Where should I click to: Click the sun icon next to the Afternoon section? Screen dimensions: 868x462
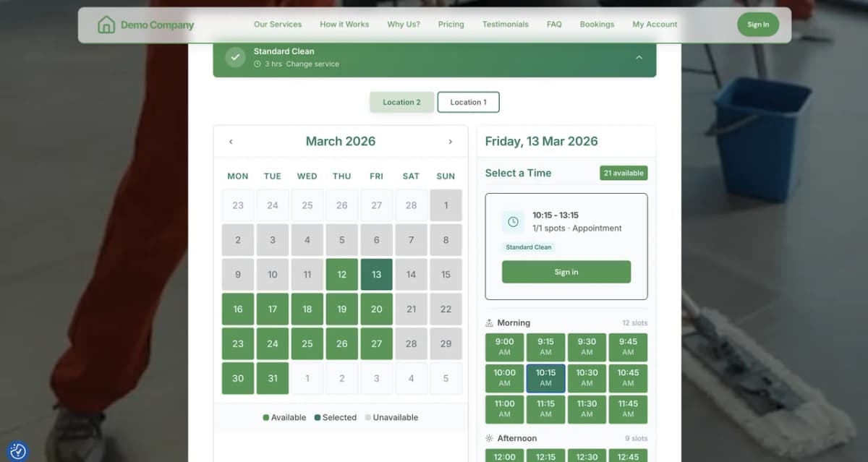pyautogui.click(x=490, y=438)
